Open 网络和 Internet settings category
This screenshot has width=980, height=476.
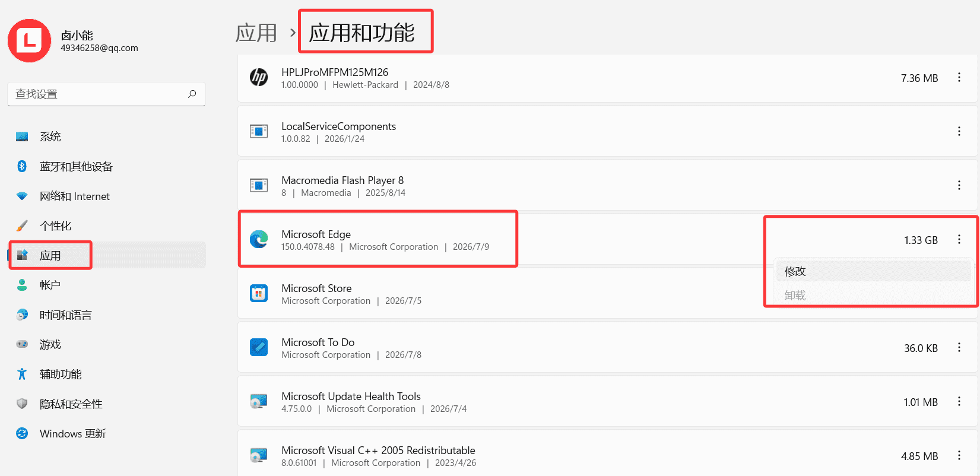pos(107,196)
